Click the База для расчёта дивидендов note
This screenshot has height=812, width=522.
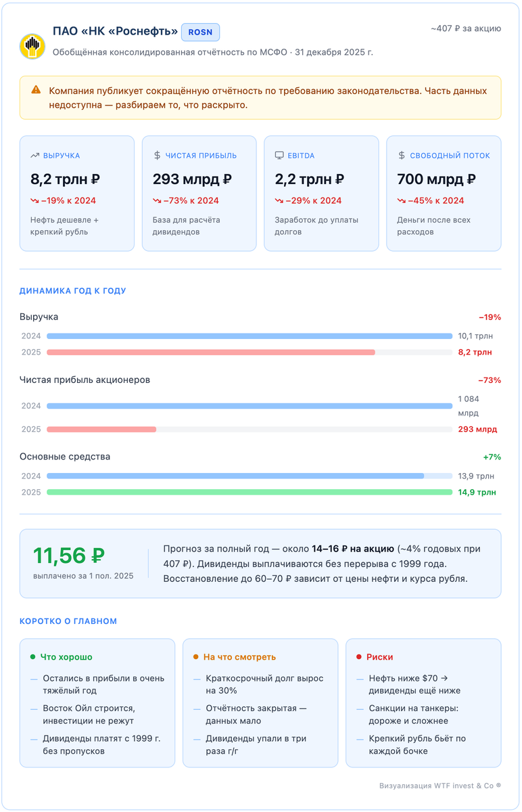[x=187, y=226]
